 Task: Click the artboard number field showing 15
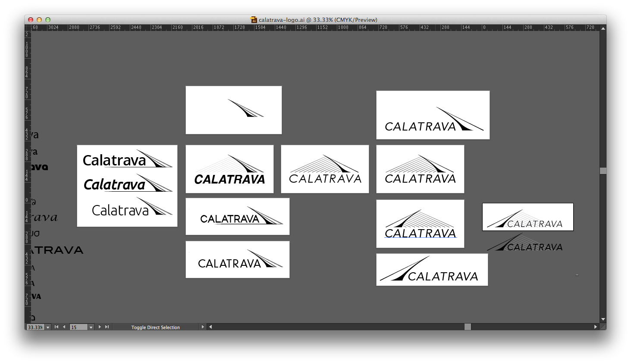(x=79, y=327)
